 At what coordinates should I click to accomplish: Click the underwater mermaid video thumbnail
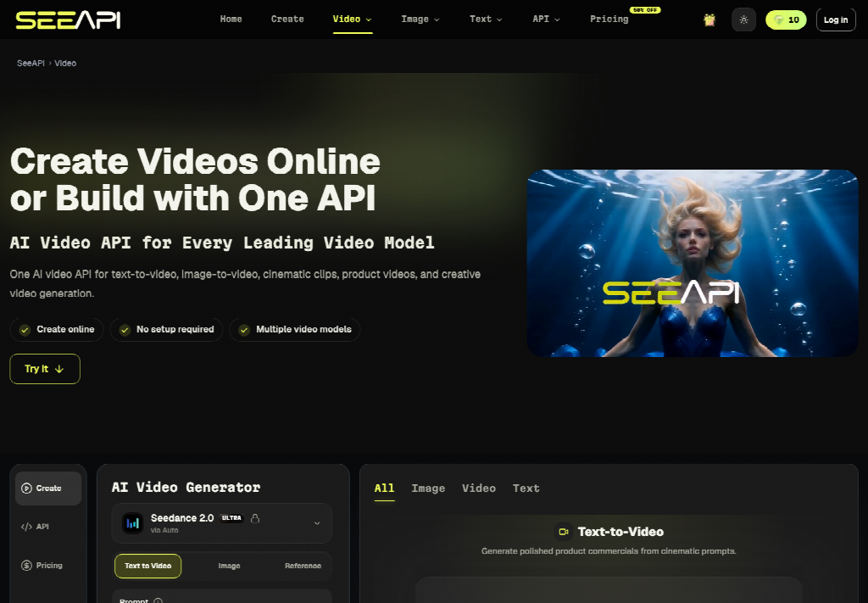[x=693, y=264]
